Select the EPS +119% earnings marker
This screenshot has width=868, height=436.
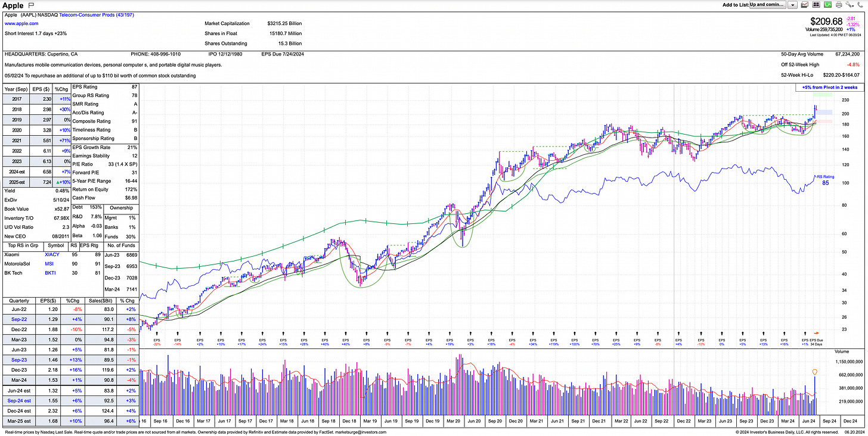[554, 339]
